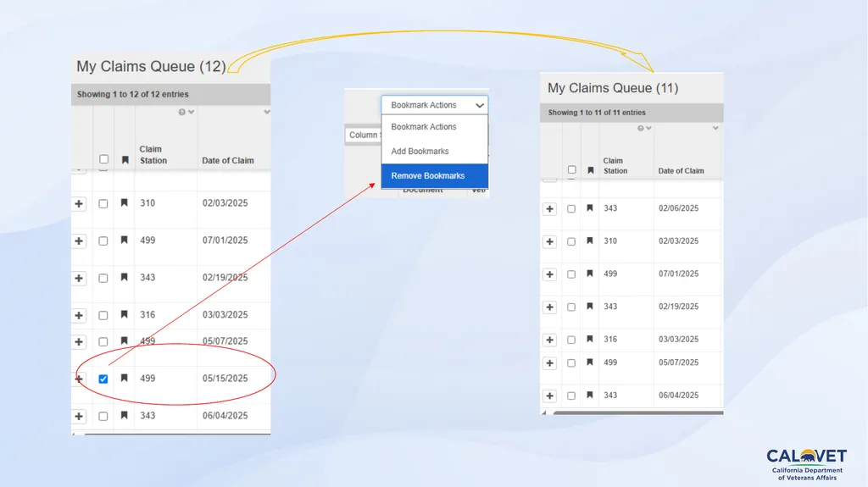Click bookmark icon for 316 row in 12-entry queue
The height and width of the screenshot is (487, 868).
[124, 314]
